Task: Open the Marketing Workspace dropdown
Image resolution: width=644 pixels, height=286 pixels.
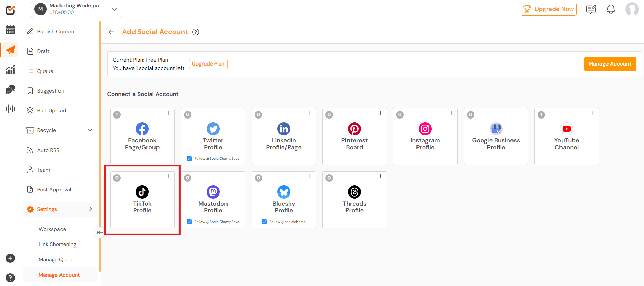Action: [x=77, y=9]
